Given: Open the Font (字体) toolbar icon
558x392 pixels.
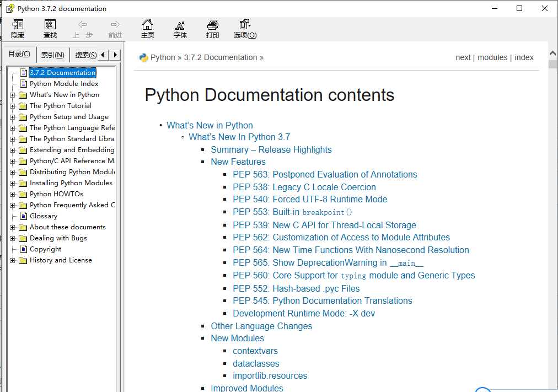Looking at the screenshot, I should click(x=180, y=25).
